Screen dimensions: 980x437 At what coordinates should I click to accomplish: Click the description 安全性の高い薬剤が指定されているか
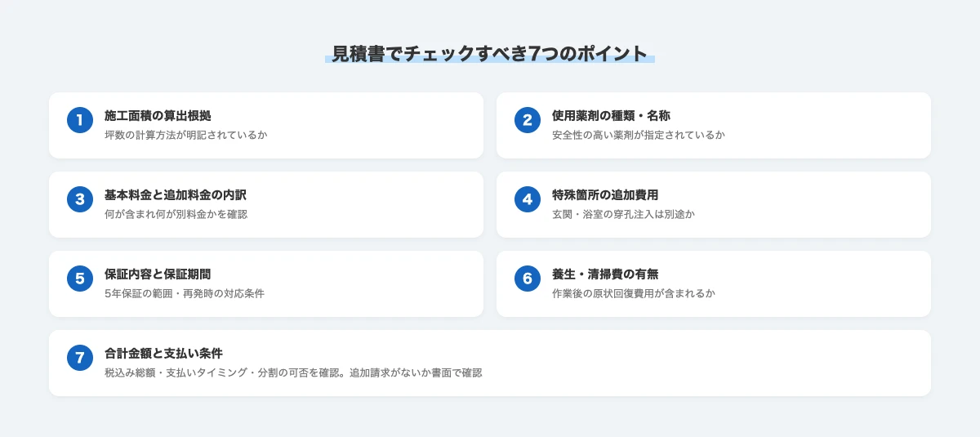[x=639, y=135]
